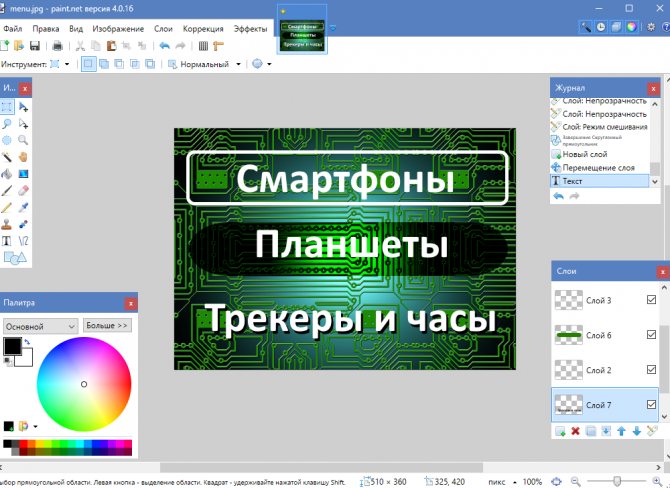Toggle visibility checkbox of Слой 3

(x=651, y=300)
